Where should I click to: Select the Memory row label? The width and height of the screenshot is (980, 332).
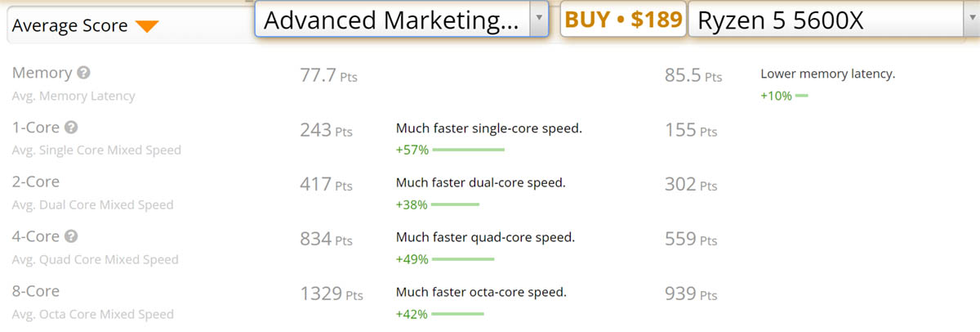pyautogui.click(x=42, y=73)
